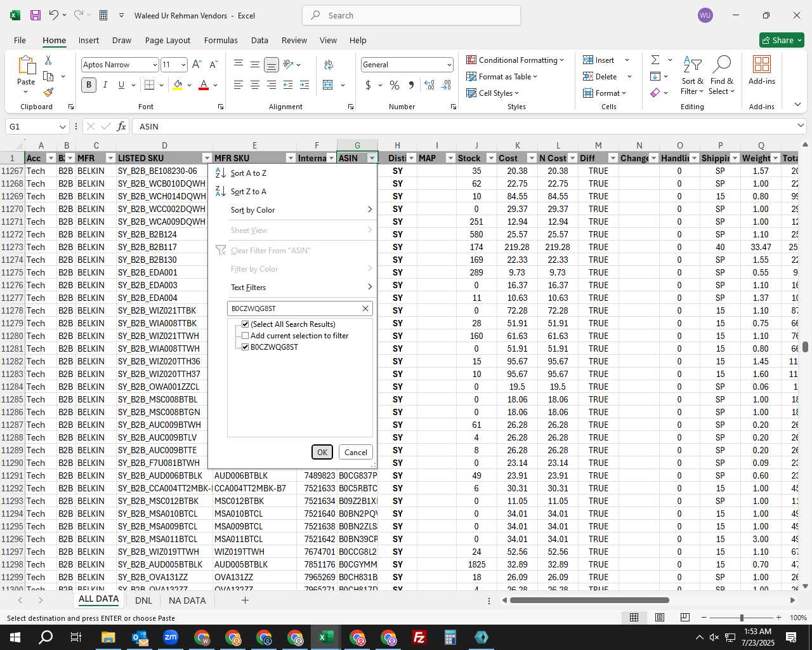Click OK in the filter menu

coord(322,452)
